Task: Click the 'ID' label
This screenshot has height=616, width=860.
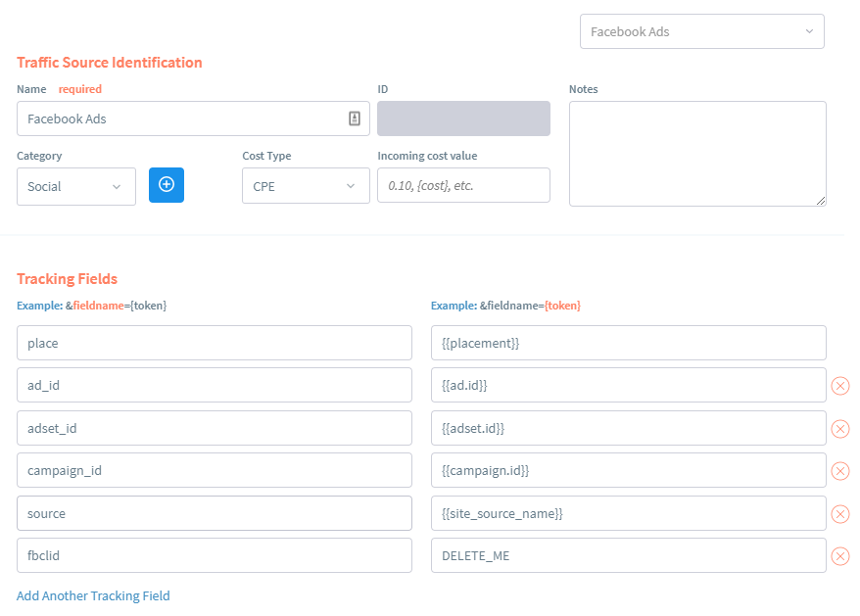Action: tap(382, 89)
